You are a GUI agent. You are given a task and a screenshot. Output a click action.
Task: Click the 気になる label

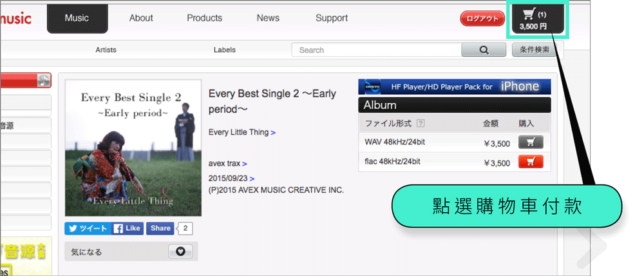click(86, 251)
